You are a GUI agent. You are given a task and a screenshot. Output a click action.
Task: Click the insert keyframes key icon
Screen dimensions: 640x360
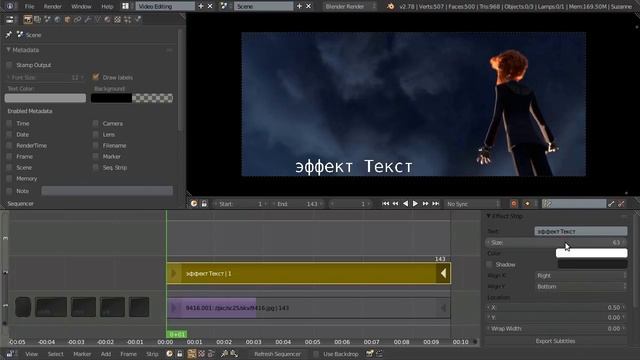pyautogui.click(x=611, y=204)
